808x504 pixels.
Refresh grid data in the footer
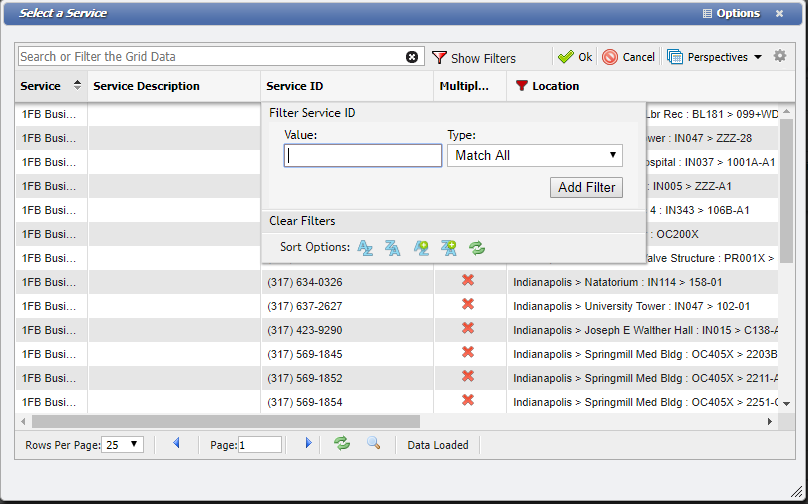click(x=342, y=444)
